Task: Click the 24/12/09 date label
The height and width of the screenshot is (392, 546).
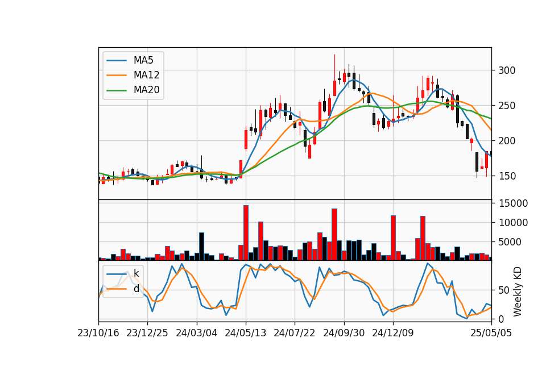Action: pyautogui.click(x=393, y=333)
